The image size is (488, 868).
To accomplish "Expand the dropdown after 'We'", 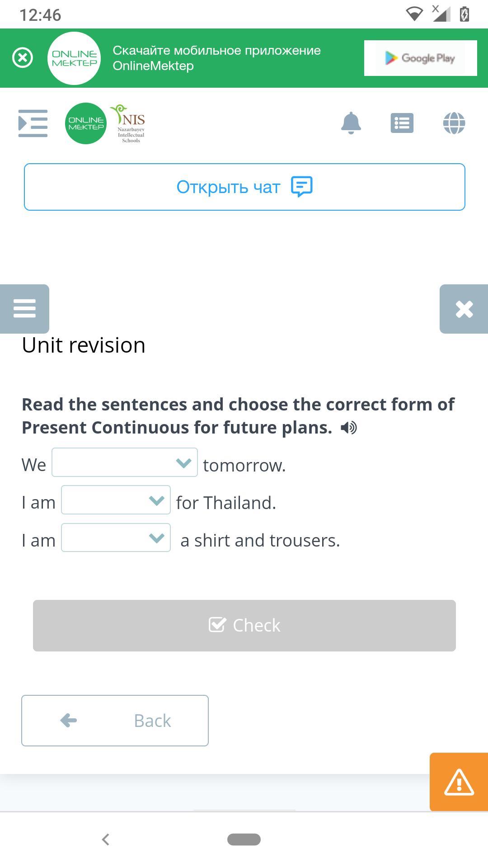I will tap(125, 462).
